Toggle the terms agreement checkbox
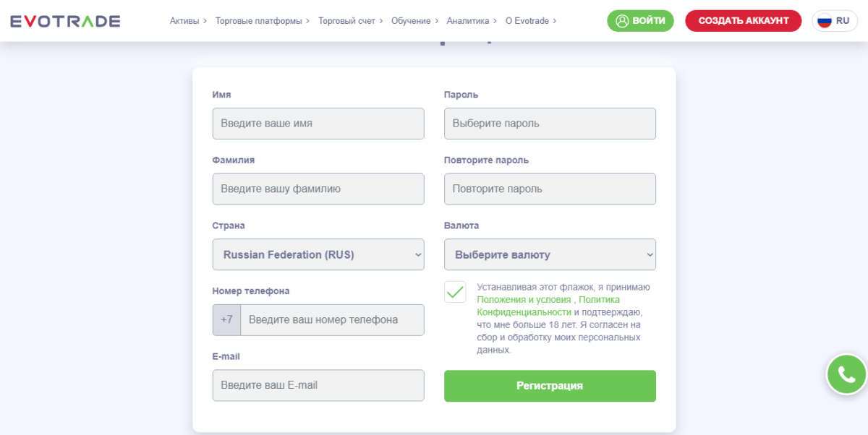Image resolution: width=868 pixels, height=435 pixels. [x=455, y=293]
